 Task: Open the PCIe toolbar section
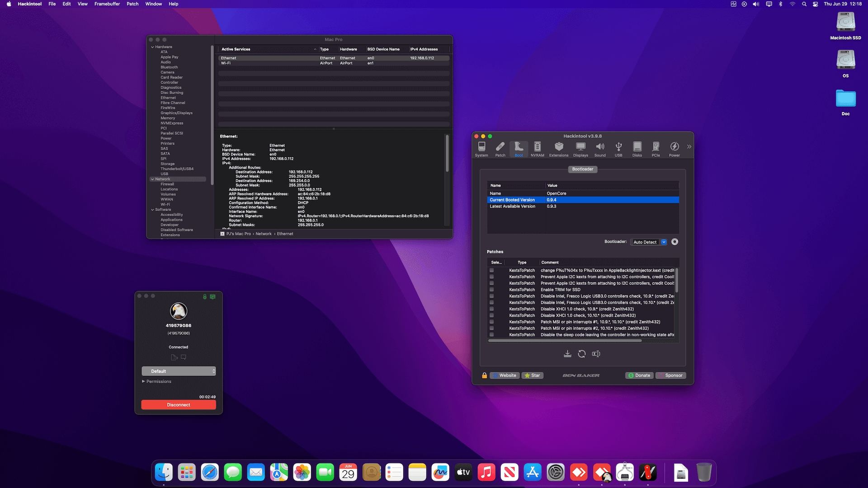656,149
